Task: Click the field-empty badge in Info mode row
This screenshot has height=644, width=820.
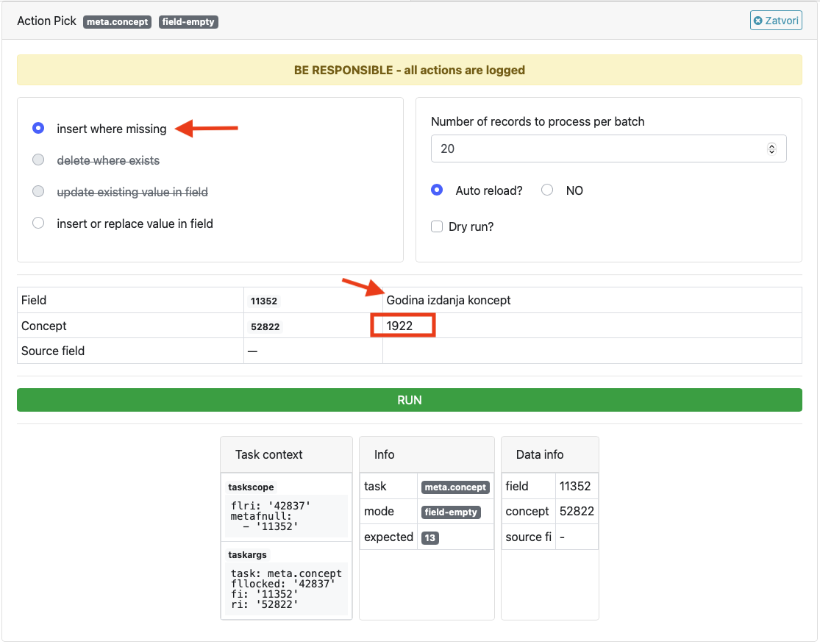Action: point(451,512)
